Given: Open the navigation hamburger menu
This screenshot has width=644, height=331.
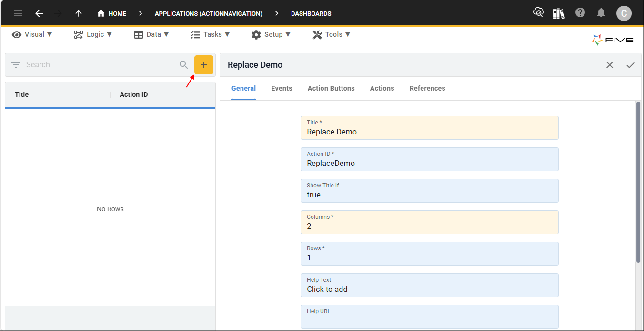Looking at the screenshot, I should point(18,13).
